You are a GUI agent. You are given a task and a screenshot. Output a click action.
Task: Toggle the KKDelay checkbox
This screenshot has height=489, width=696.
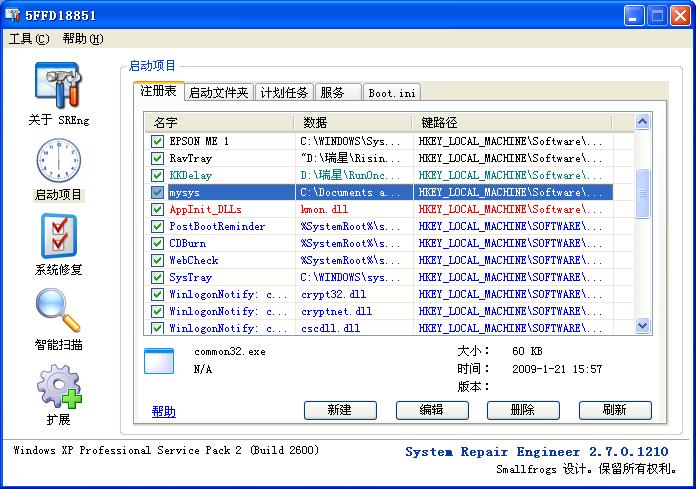(157, 175)
